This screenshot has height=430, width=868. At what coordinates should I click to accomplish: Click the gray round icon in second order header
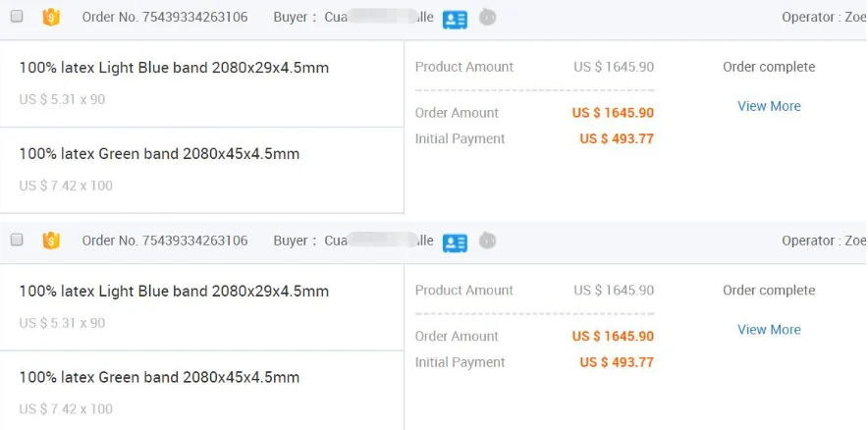[487, 241]
